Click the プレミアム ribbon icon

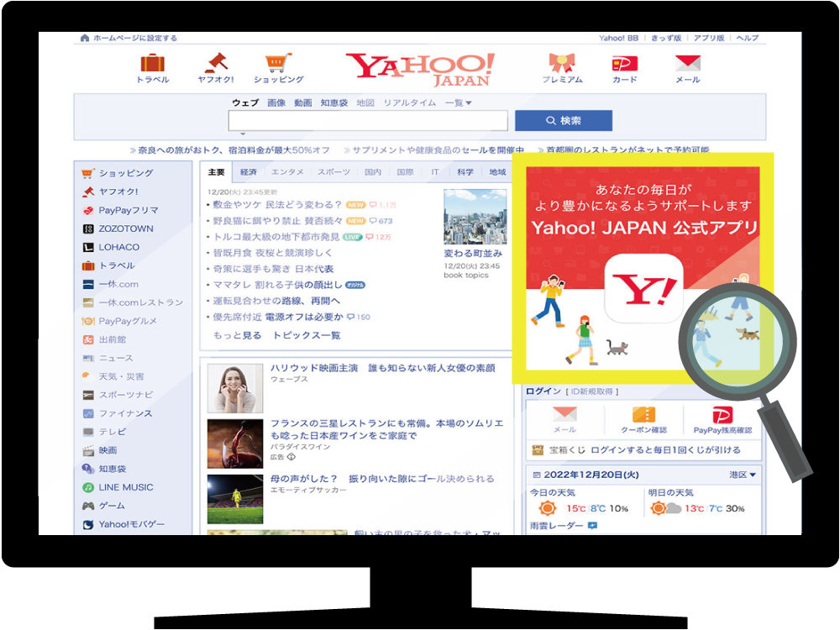click(x=562, y=63)
